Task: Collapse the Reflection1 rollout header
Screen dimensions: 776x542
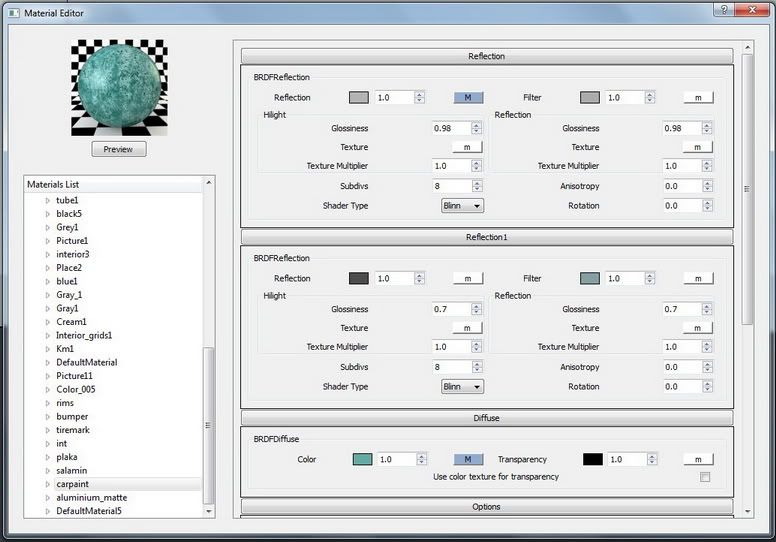Action: (x=486, y=237)
